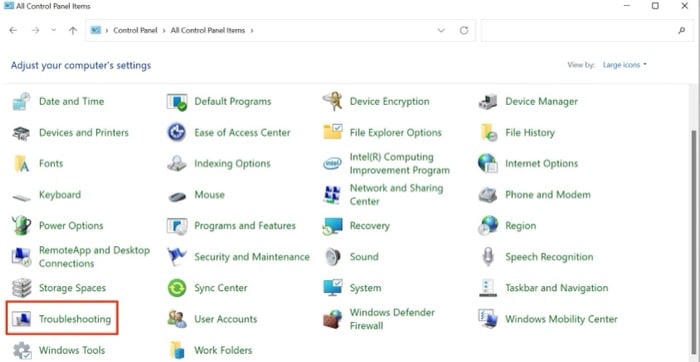Expand the address bar history dropdown
This screenshot has height=362, width=700.
tap(441, 30)
